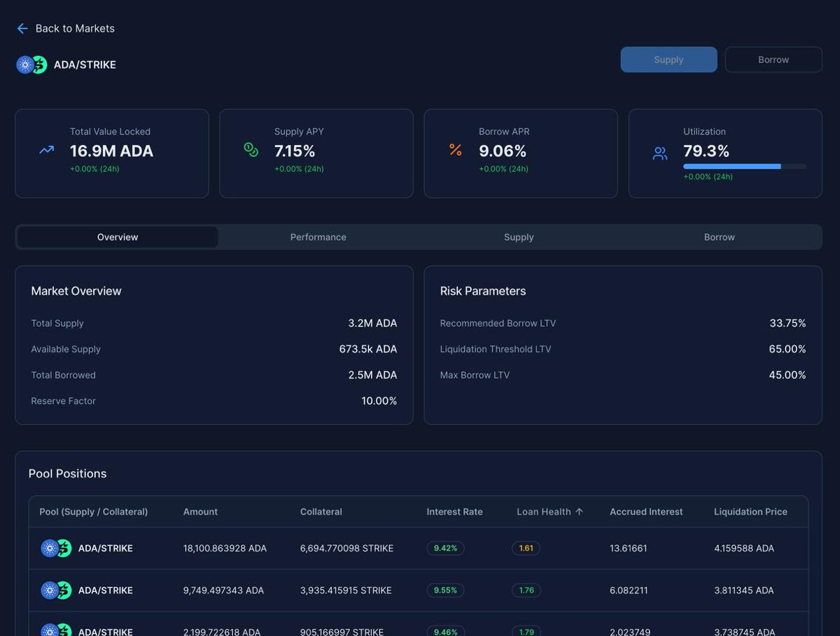The width and height of the screenshot is (840, 636).
Task: Click the 3,935.415915 STRIKE collateral value
Action: (x=346, y=590)
